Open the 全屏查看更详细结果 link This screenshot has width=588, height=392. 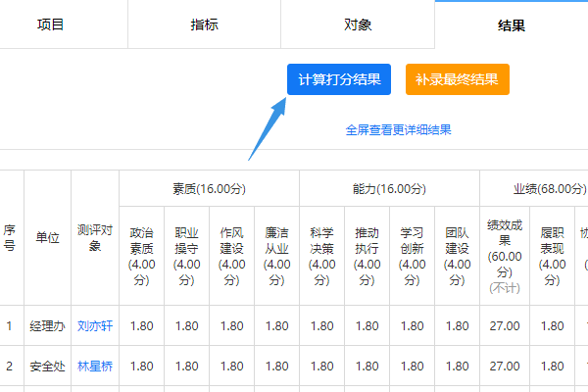point(398,130)
